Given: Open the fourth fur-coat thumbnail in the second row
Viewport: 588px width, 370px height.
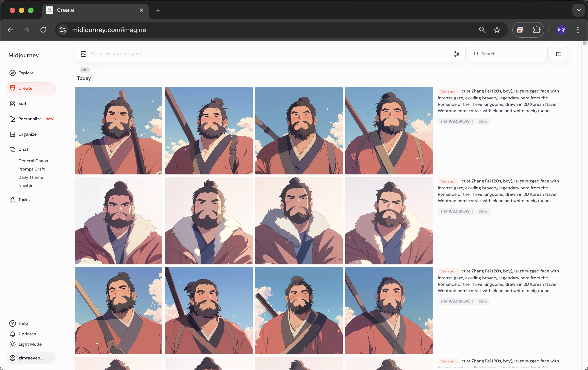Looking at the screenshot, I should coord(389,221).
